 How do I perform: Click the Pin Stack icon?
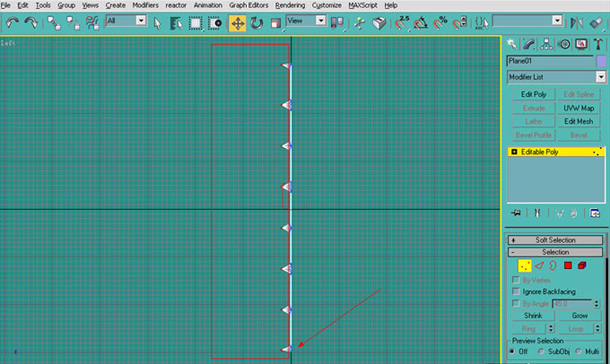(x=516, y=213)
